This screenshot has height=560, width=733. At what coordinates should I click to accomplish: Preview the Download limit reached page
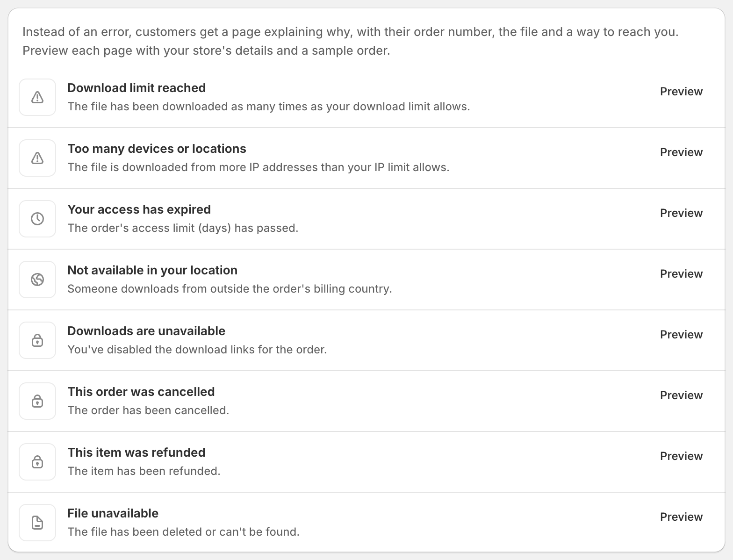(681, 92)
